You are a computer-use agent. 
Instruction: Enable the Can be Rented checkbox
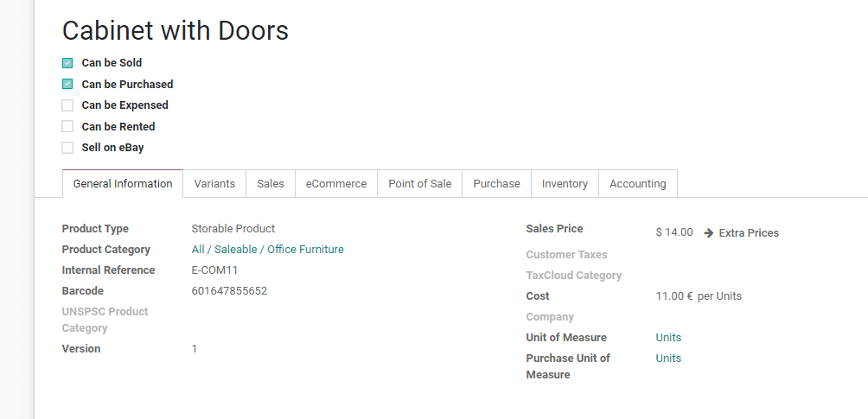67,127
